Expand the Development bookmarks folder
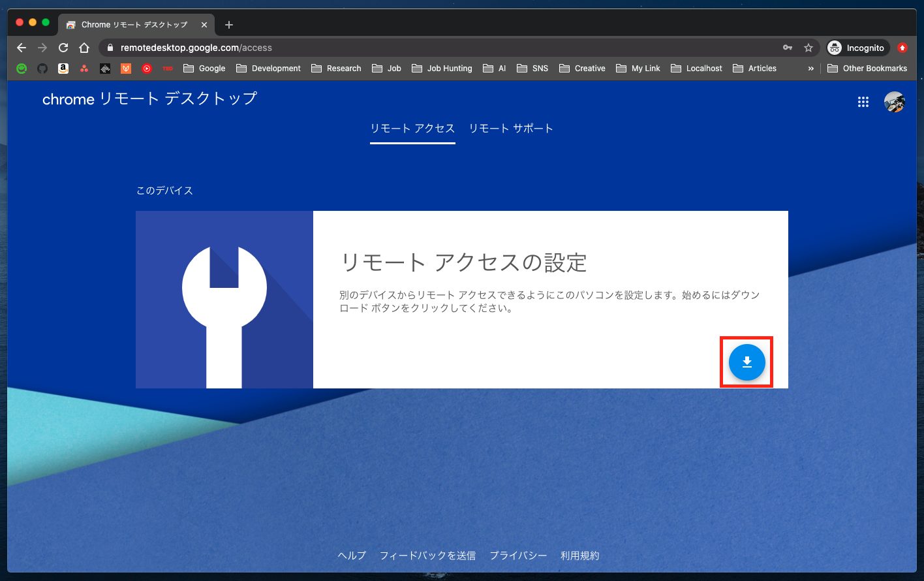 click(268, 68)
